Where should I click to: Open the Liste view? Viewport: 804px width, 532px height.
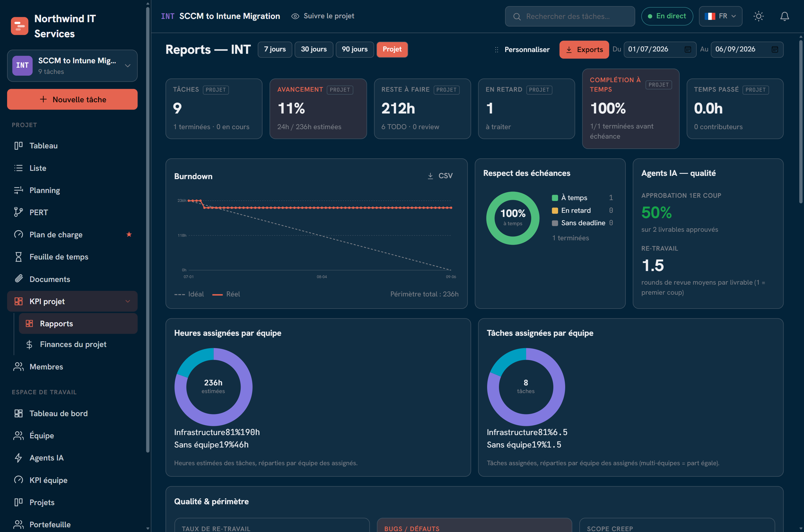pyautogui.click(x=72, y=168)
